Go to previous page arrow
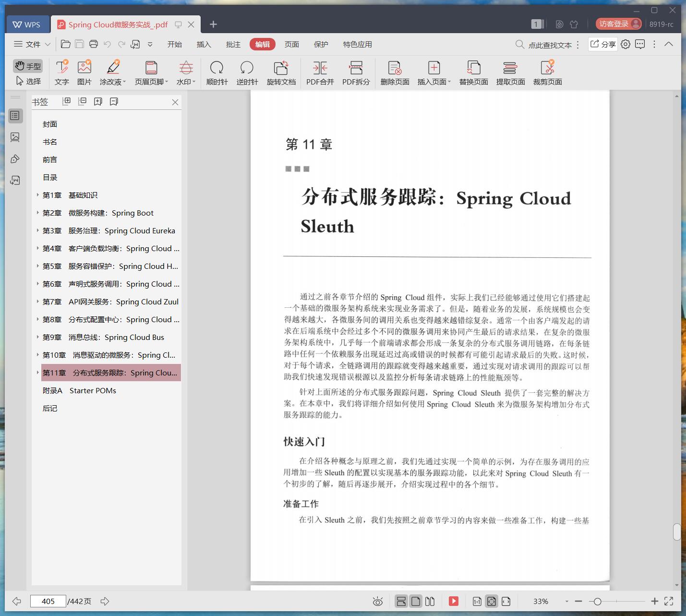The width and height of the screenshot is (686, 616). [x=17, y=601]
